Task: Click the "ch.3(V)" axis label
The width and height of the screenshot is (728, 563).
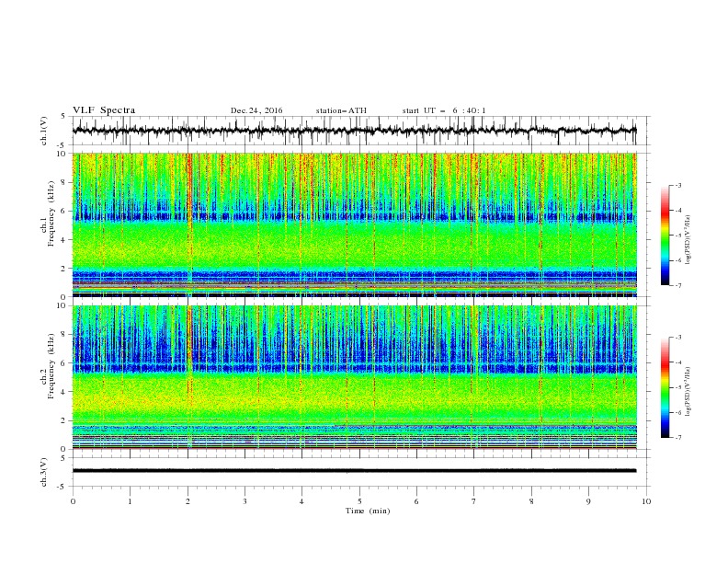Action: [44, 472]
